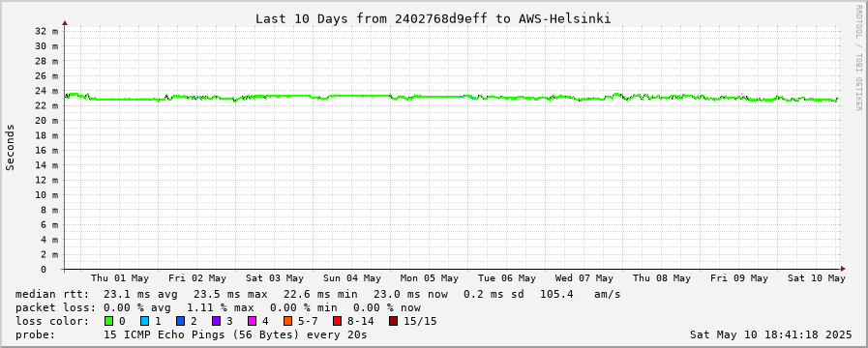Click the timestamp Sat May 10 18:41:18 2025
Screen dimensions: 868x348
pyautogui.click(x=770, y=334)
